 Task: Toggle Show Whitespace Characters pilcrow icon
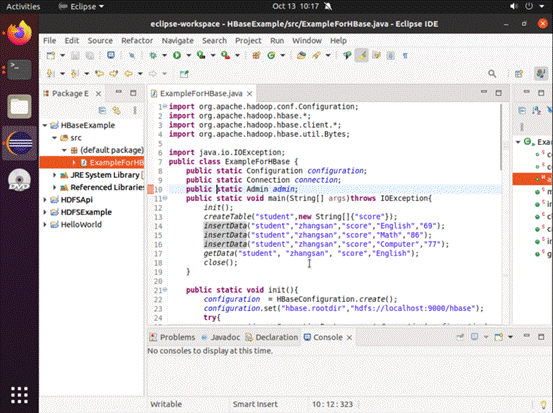coord(405,56)
